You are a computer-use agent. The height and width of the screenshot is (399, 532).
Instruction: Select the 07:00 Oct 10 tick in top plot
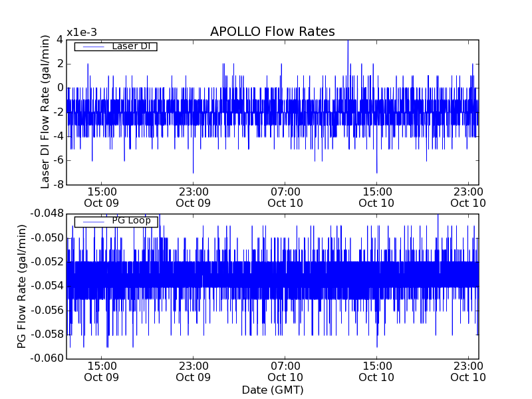[x=285, y=197]
